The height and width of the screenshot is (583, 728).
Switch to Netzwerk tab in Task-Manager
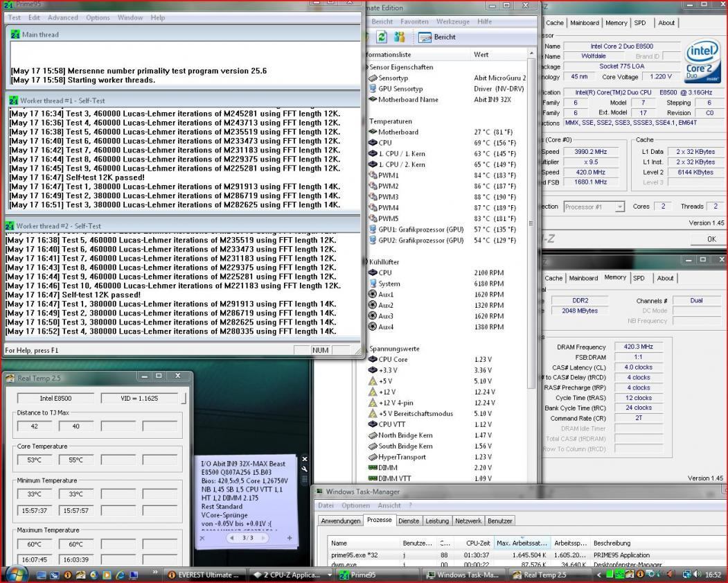tap(468, 521)
